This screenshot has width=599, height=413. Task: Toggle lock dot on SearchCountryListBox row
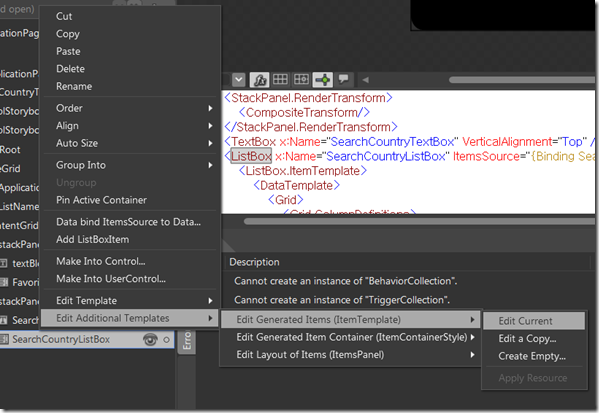(166, 340)
